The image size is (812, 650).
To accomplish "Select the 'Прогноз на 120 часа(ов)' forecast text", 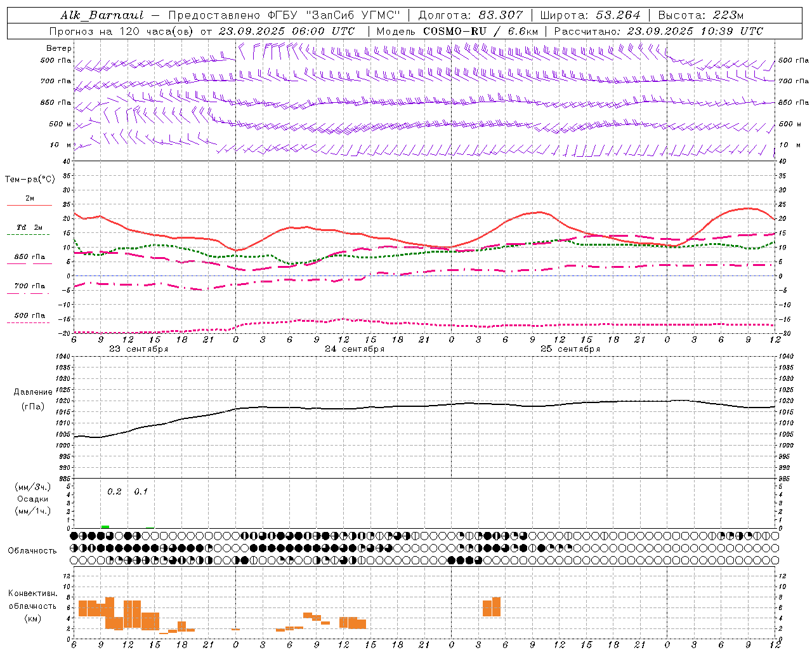I will coord(122,31).
